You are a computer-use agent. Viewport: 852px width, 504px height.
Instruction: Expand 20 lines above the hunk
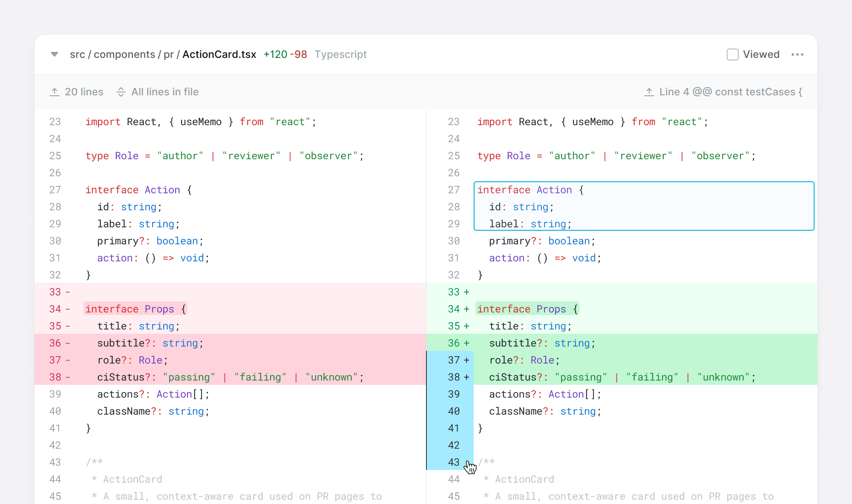coord(77,92)
